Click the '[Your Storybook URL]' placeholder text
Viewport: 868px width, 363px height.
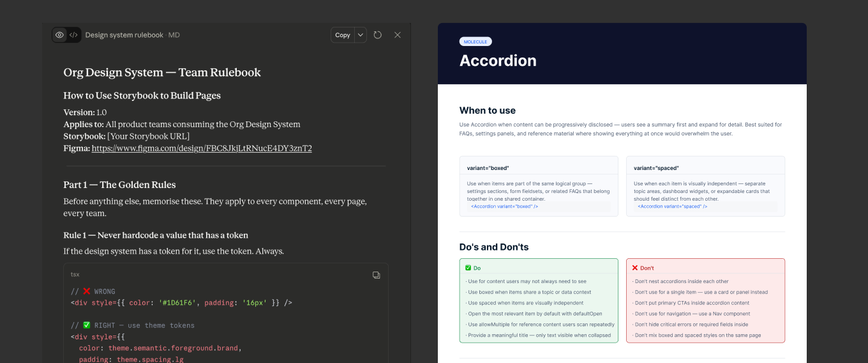click(148, 136)
